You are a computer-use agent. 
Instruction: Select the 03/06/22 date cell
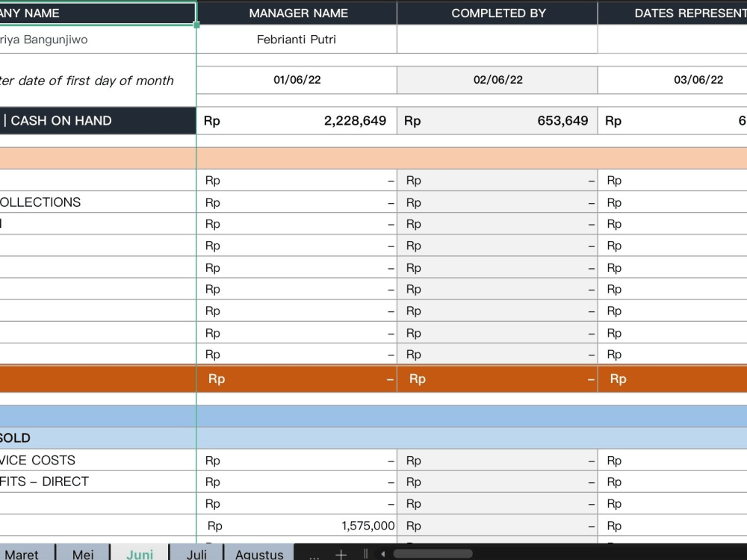673,80
